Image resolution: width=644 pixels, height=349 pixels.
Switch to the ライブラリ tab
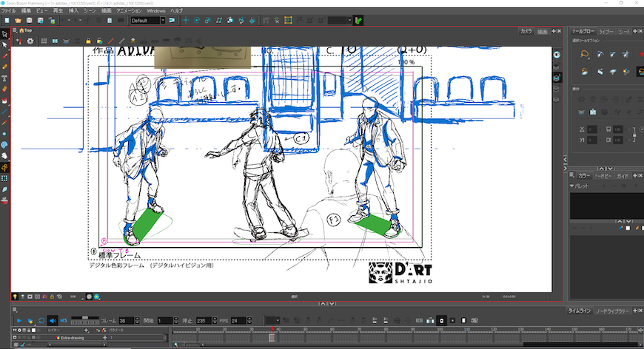(x=606, y=31)
